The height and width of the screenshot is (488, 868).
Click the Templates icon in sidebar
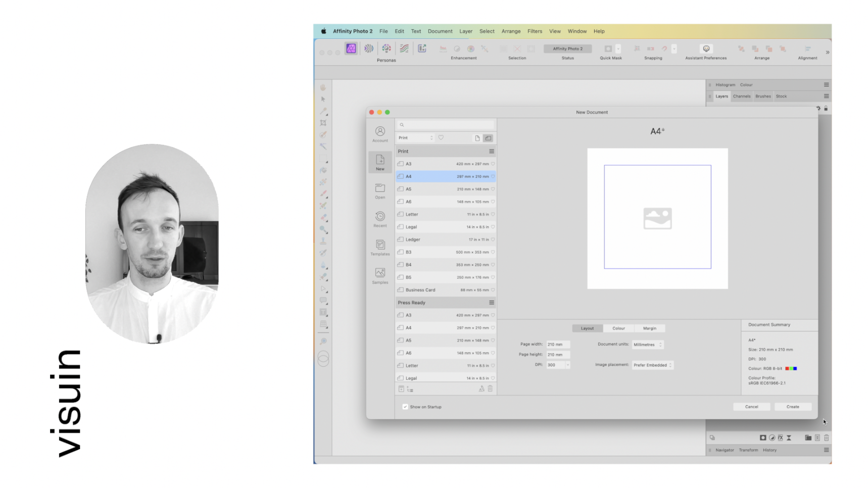point(380,247)
